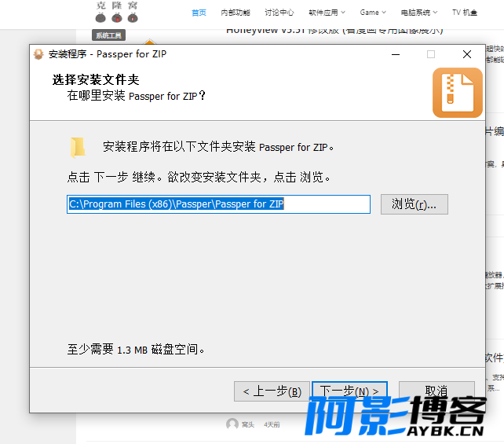Open 讨论中心 in website navigation

(x=279, y=13)
